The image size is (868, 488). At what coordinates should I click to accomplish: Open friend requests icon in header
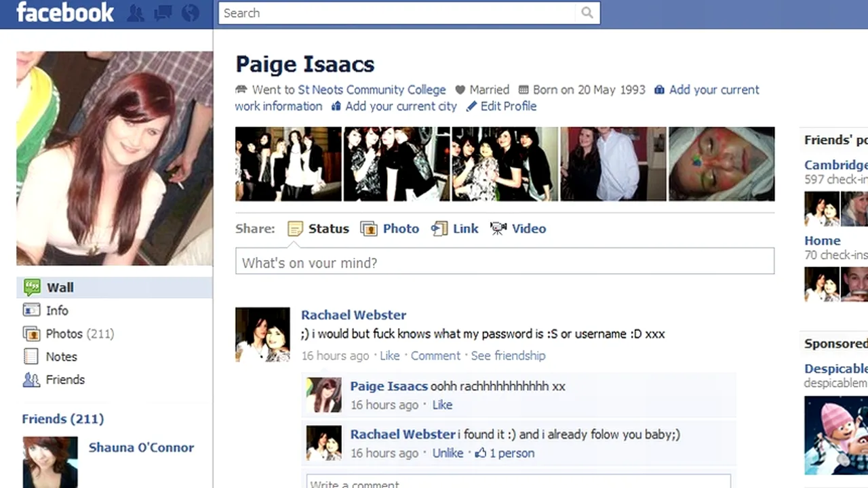point(136,13)
